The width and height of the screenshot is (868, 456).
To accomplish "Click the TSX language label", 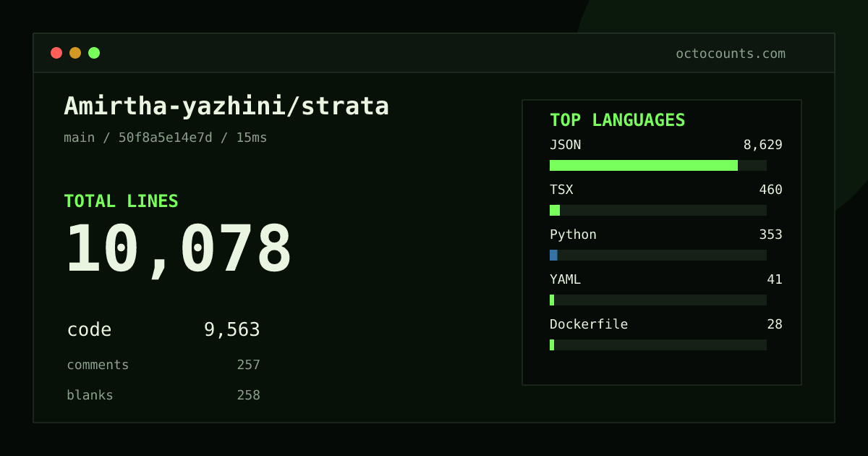I will (561, 190).
